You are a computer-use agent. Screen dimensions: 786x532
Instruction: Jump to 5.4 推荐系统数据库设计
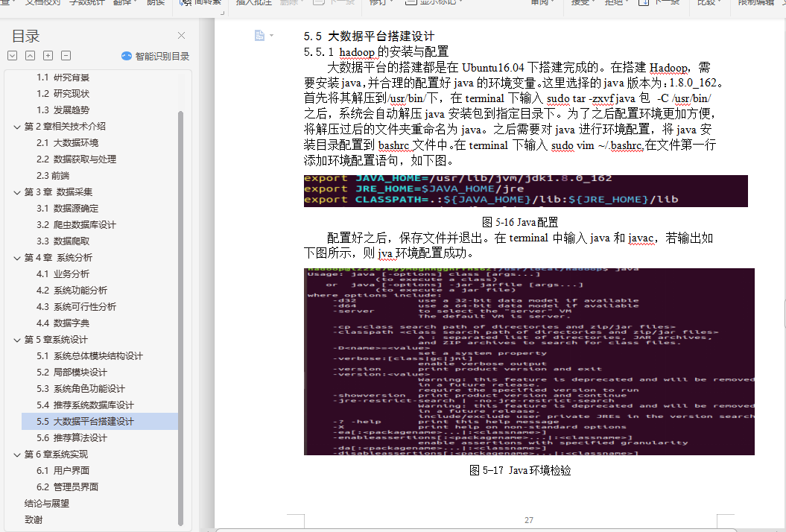click(85, 405)
